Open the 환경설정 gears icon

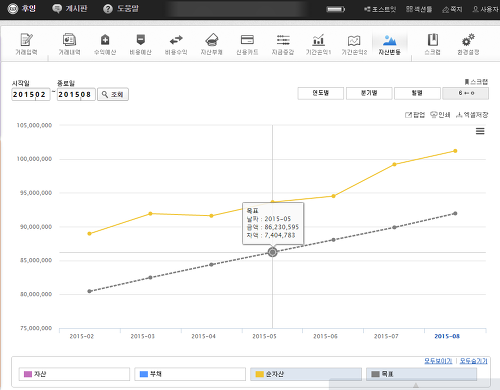[468, 44]
